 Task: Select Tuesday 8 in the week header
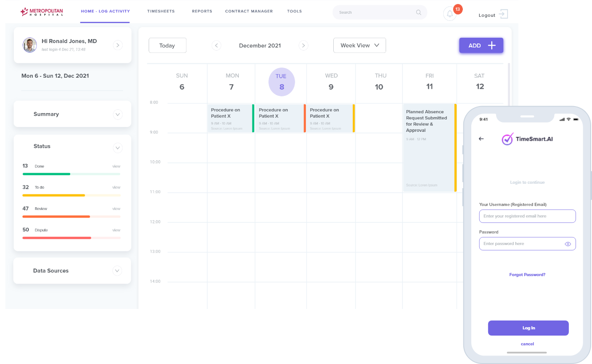click(x=281, y=82)
